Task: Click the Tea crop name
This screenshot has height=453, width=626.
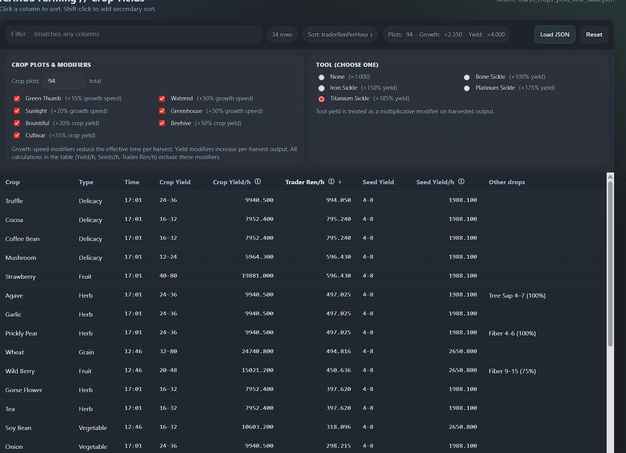Action: pos(10,409)
